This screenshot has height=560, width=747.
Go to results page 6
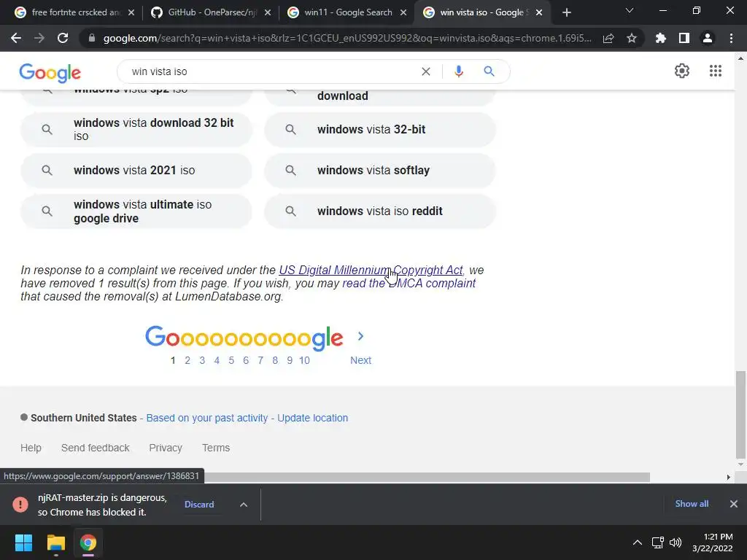[246, 360]
